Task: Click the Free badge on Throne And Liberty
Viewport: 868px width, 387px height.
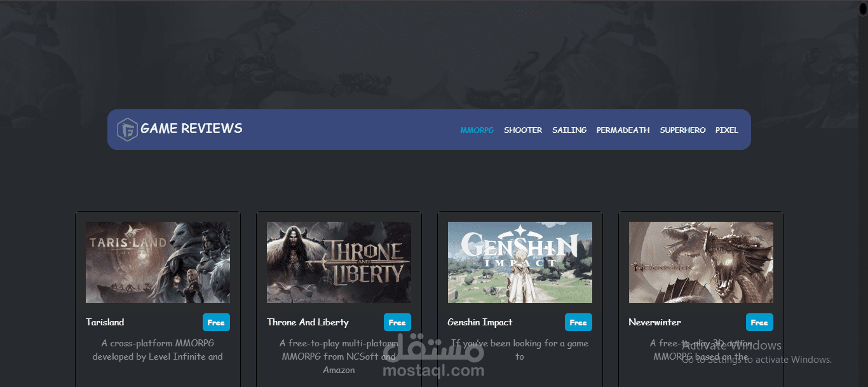Action: 397,322
